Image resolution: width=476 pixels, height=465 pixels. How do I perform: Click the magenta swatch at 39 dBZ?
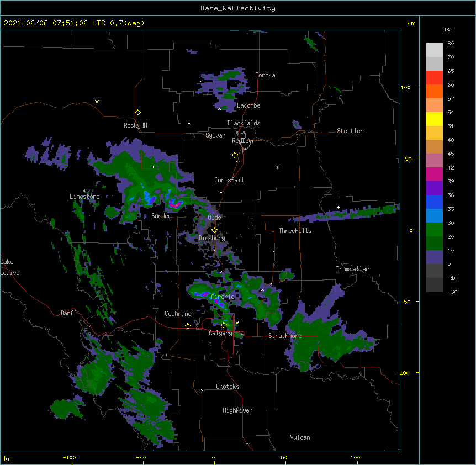(x=434, y=174)
